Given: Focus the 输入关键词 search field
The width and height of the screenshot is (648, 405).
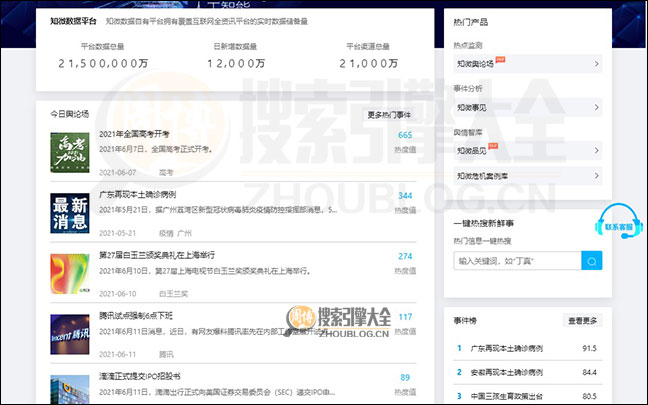Looking at the screenshot, I should (x=517, y=261).
